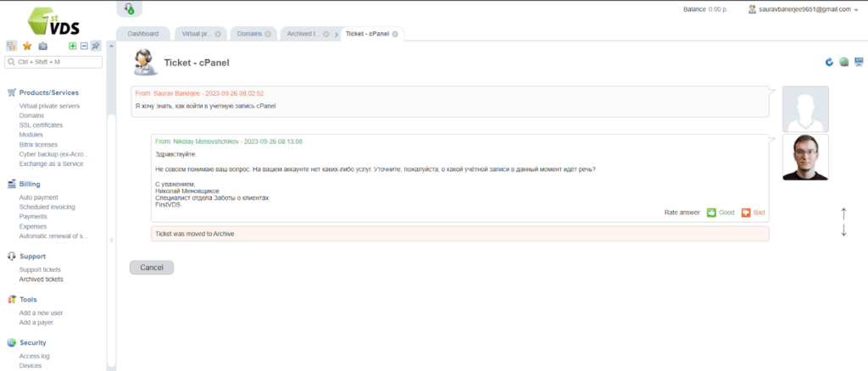Open Domains in the sidebar
Image resolution: width=868 pixels, height=371 pixels.
pyautogui.click(x=31, y=115)
